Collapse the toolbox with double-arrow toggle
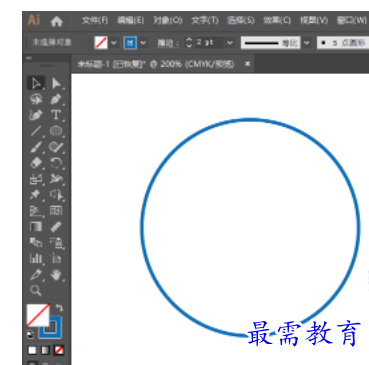 click(x=29, y=58)
